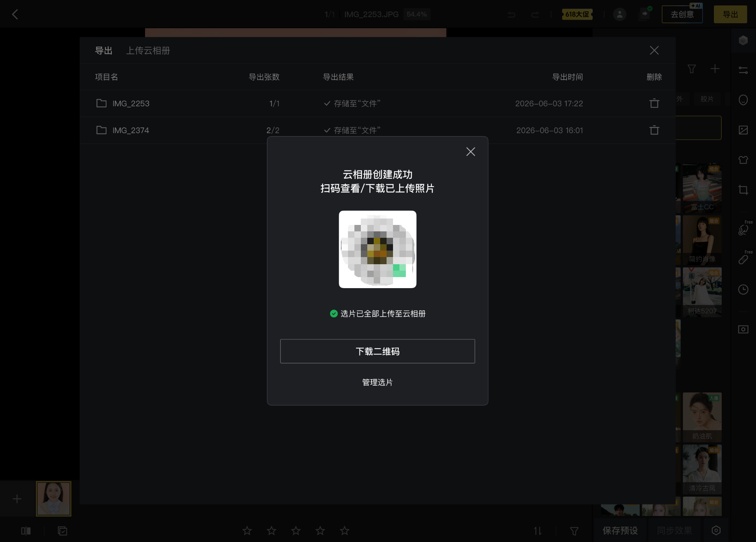Open settings hexagon icon at bottom right

[x=716, y=531]
